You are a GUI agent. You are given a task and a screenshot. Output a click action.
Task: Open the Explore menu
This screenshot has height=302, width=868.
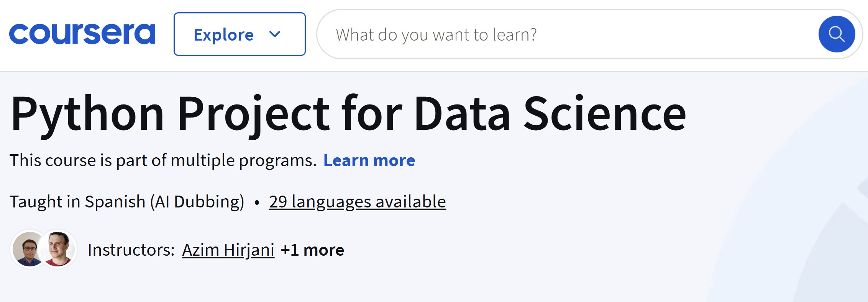[239, 34]
